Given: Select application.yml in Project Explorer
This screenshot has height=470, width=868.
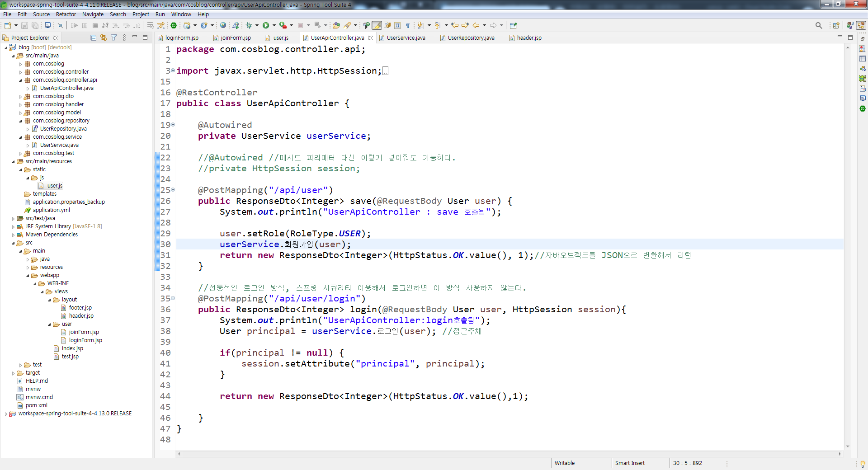Looking at the screenshot, I should coord(51,210).
